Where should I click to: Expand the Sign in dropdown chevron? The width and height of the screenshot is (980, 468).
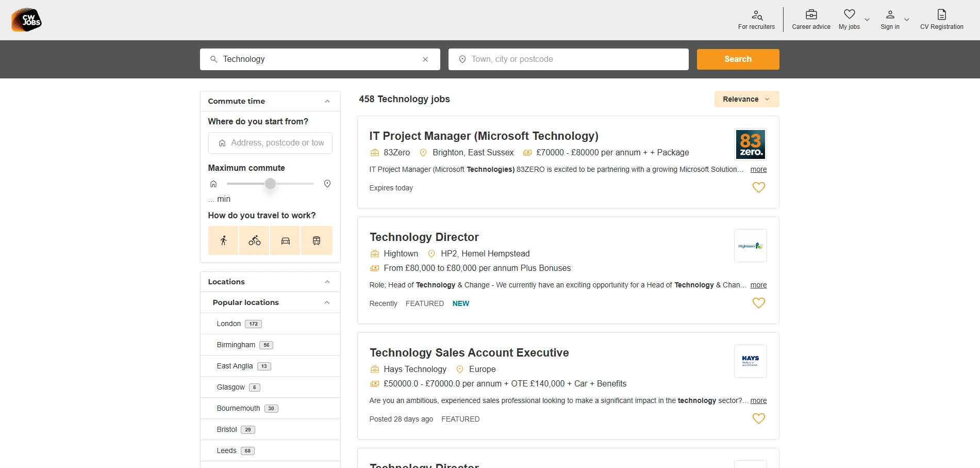click(x=907, y=20)
